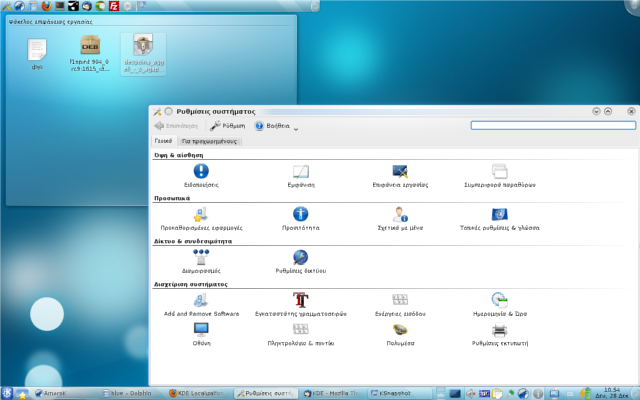The image size is (640, 400).
Task: Open the Διαμοιρασμός sharing settings
Action: 201,262
